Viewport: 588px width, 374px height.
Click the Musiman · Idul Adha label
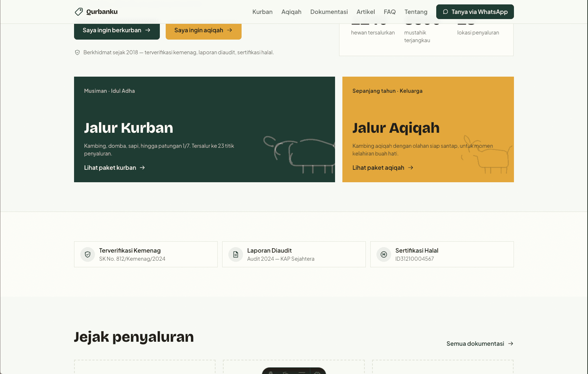click(x=109, y=91)
